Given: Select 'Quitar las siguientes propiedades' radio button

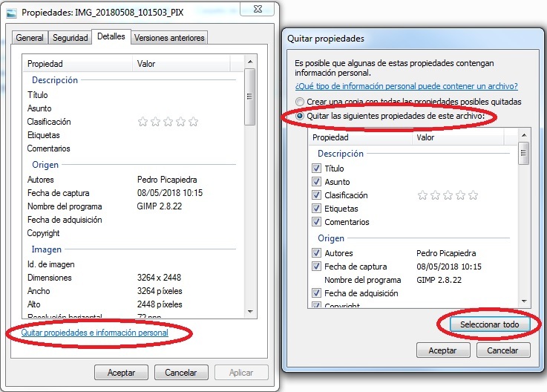Looking at the screenshot, I should (x=300, y=117).
